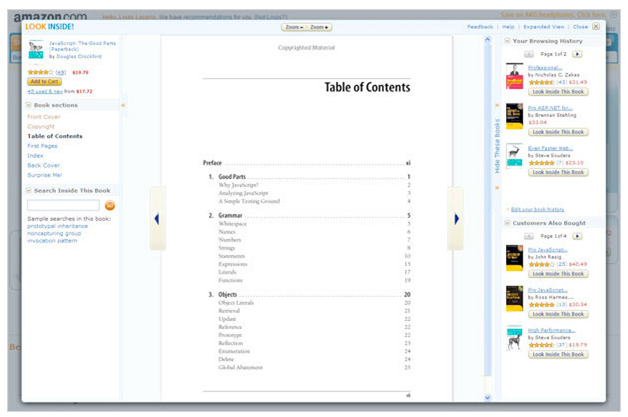This screenshot has width=628, height=417.
Task: Click the orange Go search button
Action: [110, 205]
